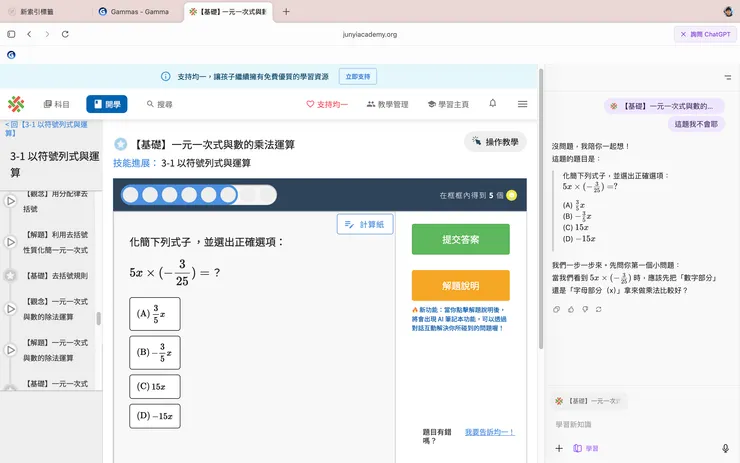Click the main page vertical scrollbar
Screen dimensions: 740x463
tap(541, 208)
